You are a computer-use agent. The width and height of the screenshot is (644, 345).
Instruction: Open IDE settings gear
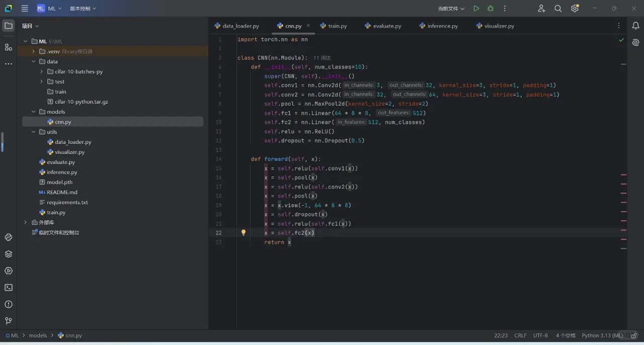point(575,9)
